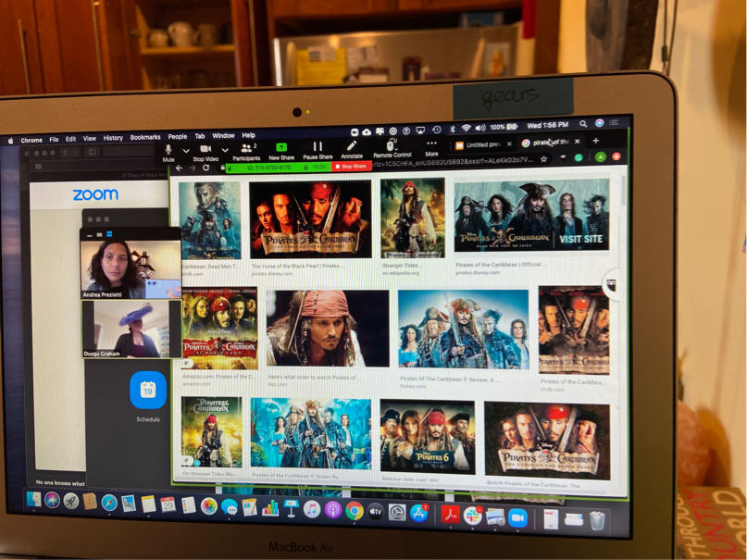This screenshot has height=560, width=747.
Task: Open the Participants panel
Action: coord(246,152)
